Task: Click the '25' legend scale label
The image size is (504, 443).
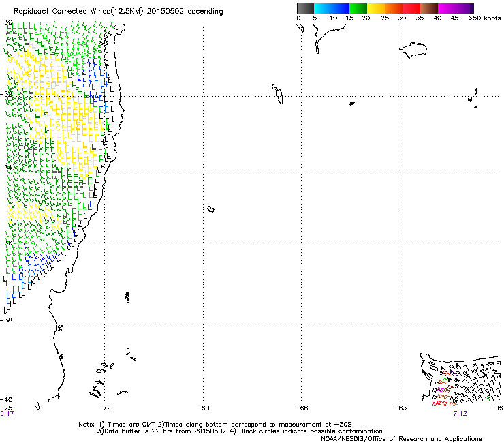Action: (x=385, y=18)
